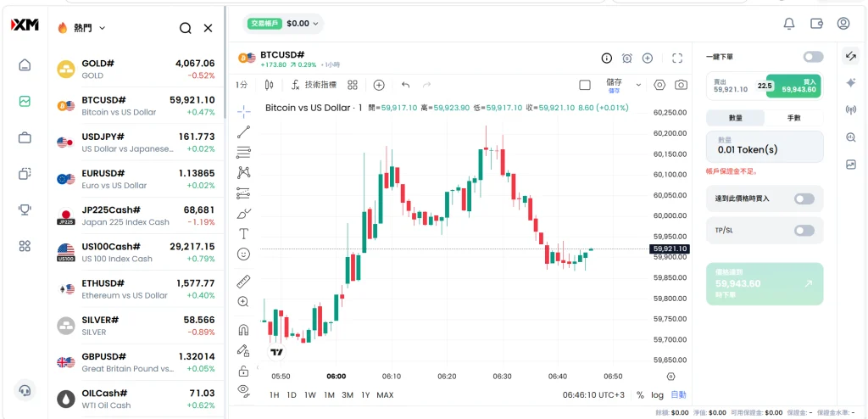Screen dimensions: 868x419
Task: Show BTCUSD# instrument info
Action: coord(607,59)
